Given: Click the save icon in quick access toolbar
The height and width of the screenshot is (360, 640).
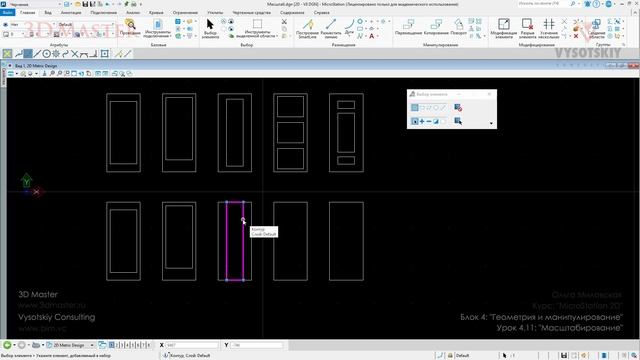Looking at the screenshot, I should click(85, 4).
